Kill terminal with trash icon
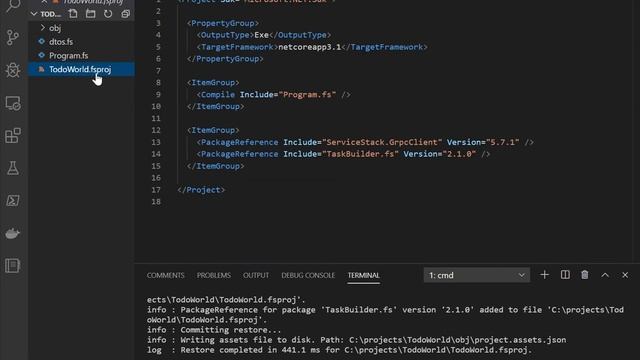This screenshot has height=360, width=640. pyautogui.click(x=585, y=275)
